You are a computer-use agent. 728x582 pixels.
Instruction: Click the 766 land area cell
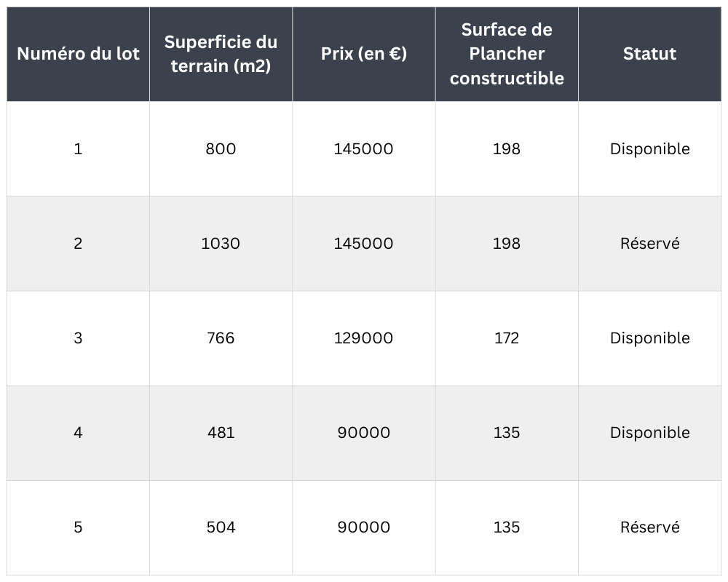(221, 338)
